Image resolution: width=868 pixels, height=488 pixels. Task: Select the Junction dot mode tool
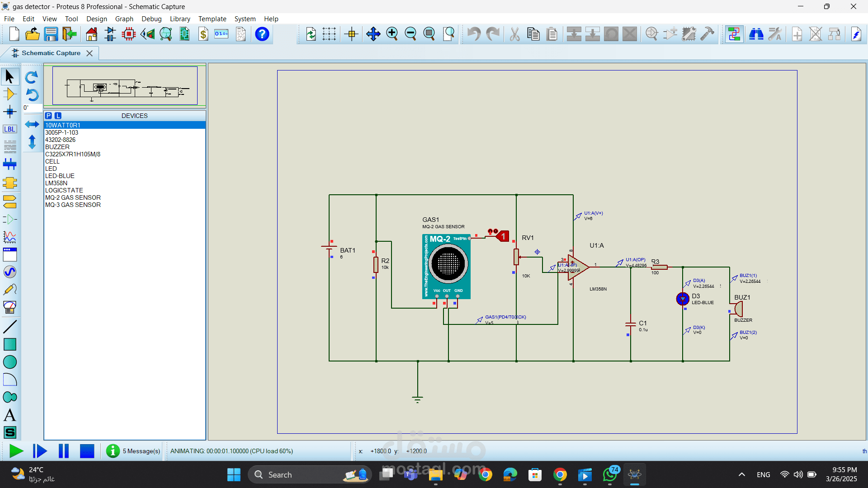pos(9,112)
